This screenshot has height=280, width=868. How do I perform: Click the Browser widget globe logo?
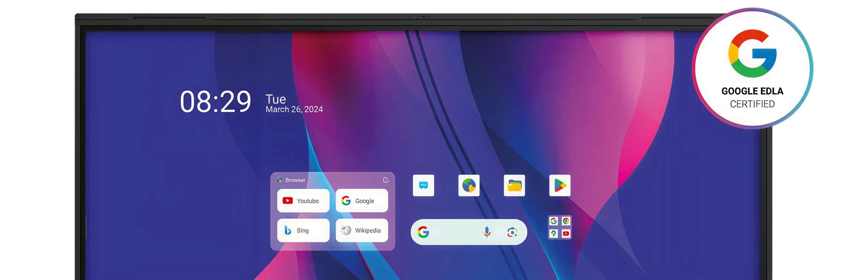279,180
